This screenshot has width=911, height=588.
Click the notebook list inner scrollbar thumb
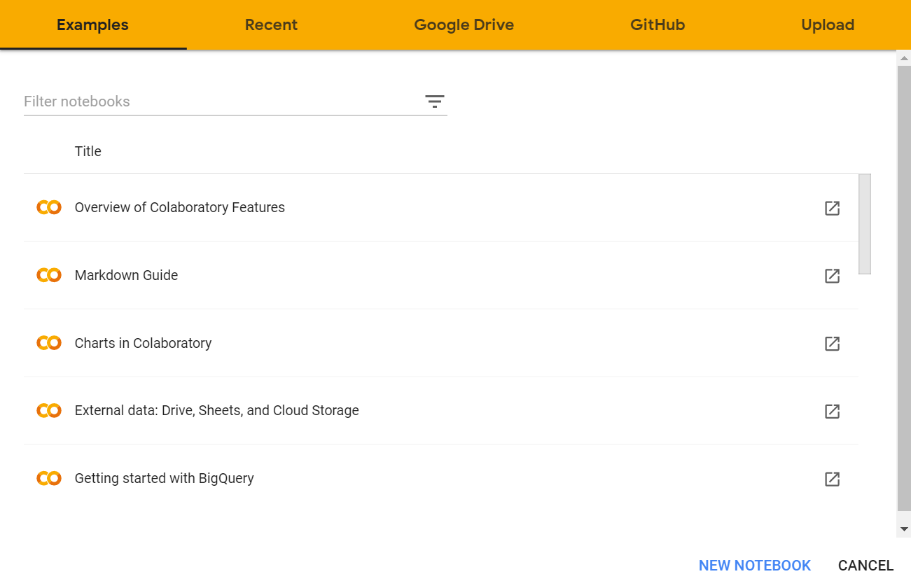(865, 224)
